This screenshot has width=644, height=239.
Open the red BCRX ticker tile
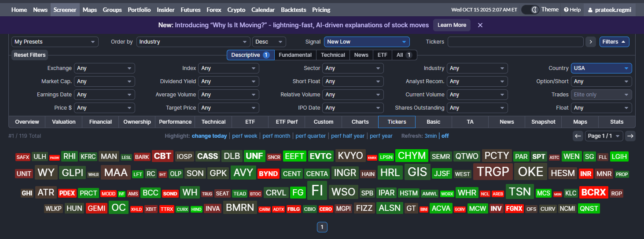594,192
